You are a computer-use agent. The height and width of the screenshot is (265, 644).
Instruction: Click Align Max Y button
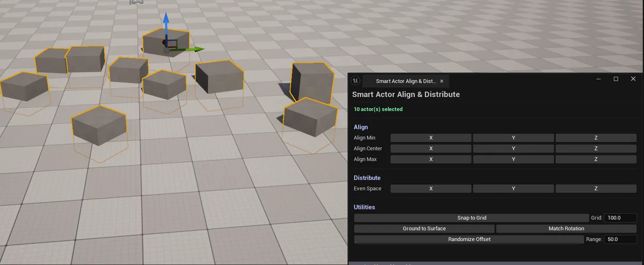[x=513, y=159]
